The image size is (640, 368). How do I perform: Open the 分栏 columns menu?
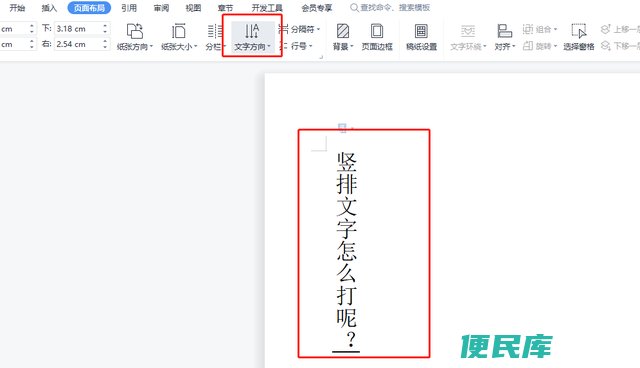point(216,37)
